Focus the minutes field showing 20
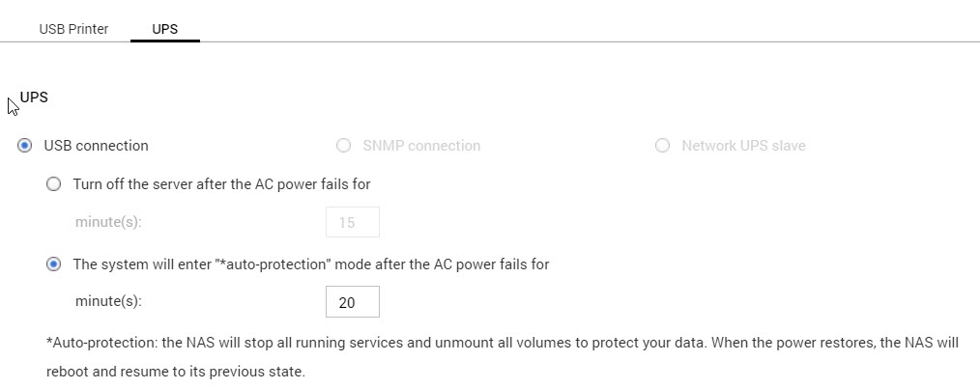Viewport: 980px width, 389px height. click(x=353, y=302)
